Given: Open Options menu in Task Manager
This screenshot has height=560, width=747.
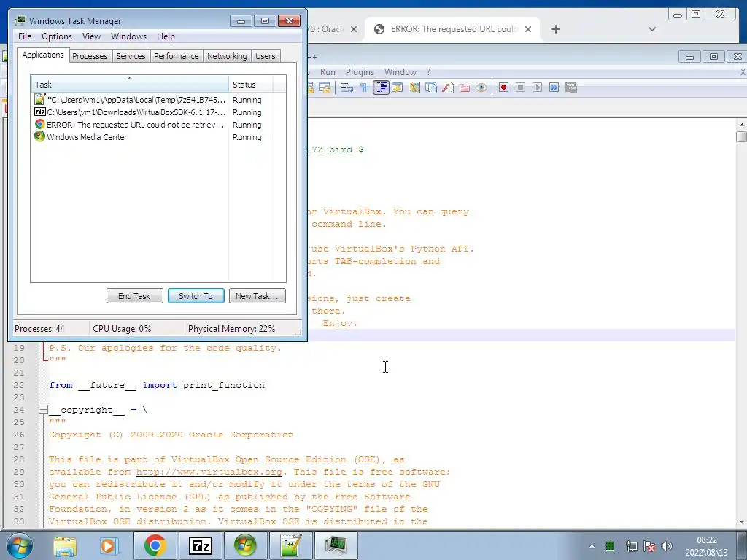Looking at the screenshot, I should [57, 36].
